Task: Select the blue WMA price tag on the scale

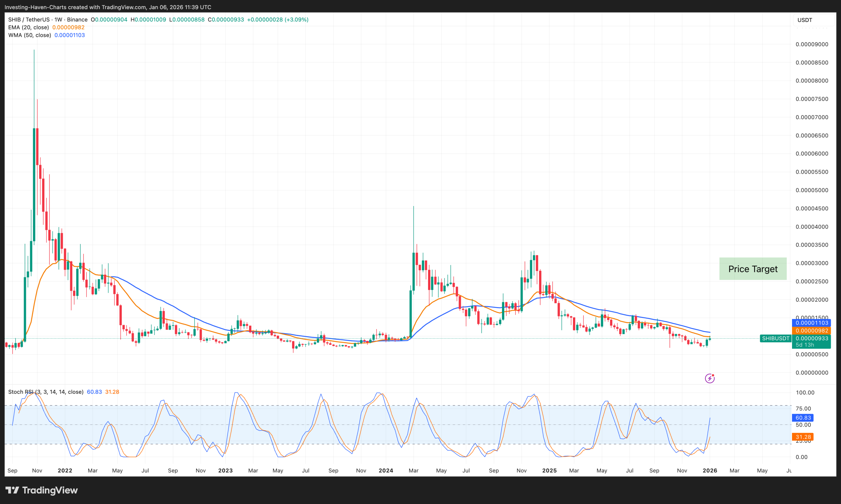Action: click(812, 322)
